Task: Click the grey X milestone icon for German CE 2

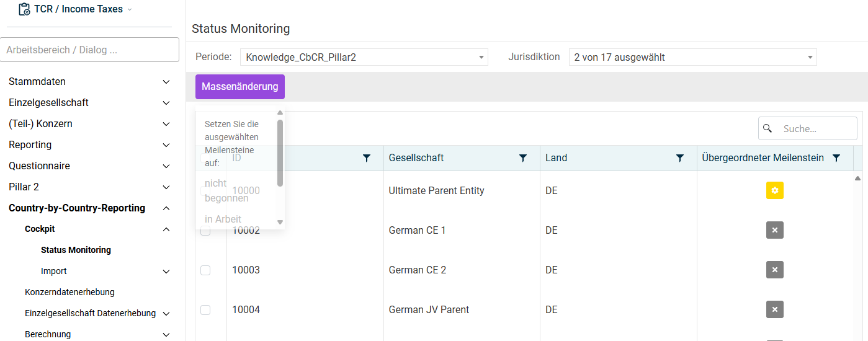Action: click(774, 270)
